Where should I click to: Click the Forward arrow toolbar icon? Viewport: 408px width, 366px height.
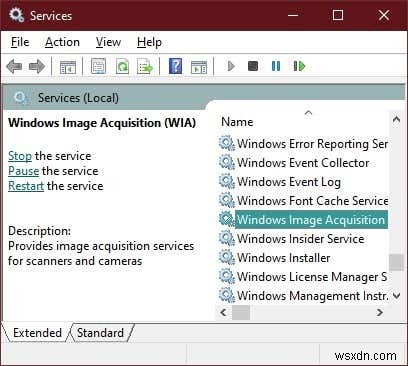(x=37, y=67)
